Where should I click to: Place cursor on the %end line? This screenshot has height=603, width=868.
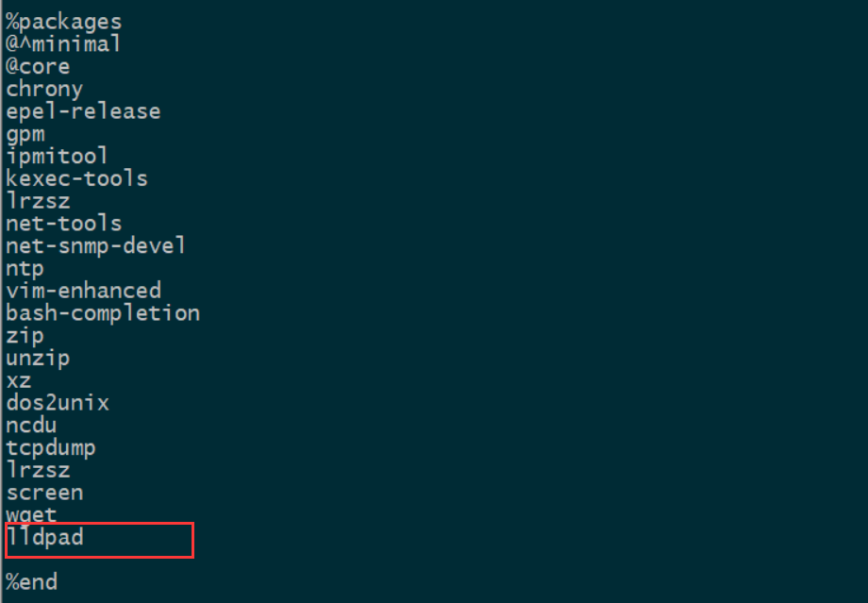(31, 582)
